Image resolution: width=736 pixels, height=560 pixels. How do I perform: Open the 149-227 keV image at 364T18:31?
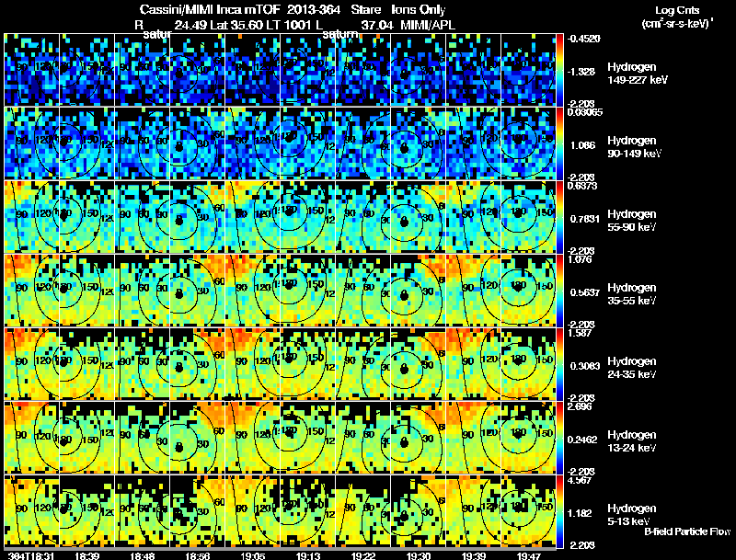(x=32, y=70)
